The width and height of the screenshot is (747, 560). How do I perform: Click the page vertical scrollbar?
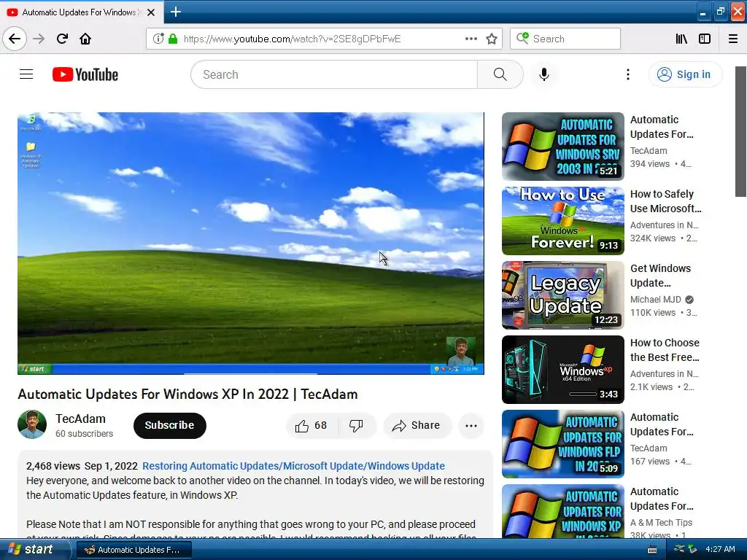pos(740,131)
